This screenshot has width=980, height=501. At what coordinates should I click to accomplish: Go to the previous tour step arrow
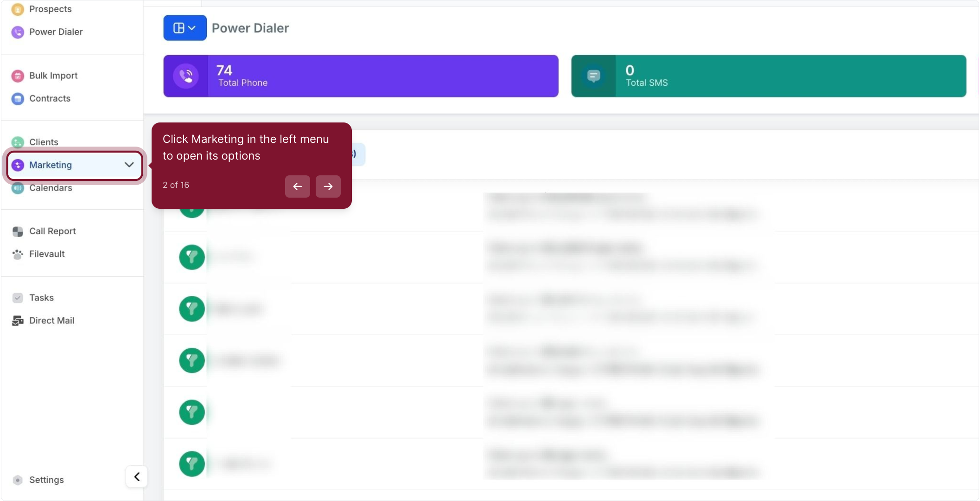(297, 186)
